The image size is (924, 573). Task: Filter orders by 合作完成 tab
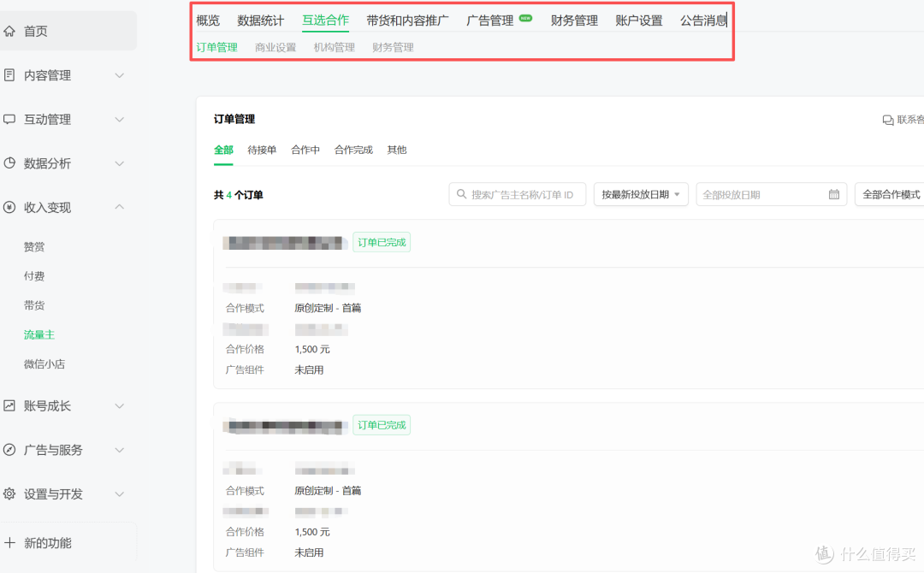pos(353,150)
